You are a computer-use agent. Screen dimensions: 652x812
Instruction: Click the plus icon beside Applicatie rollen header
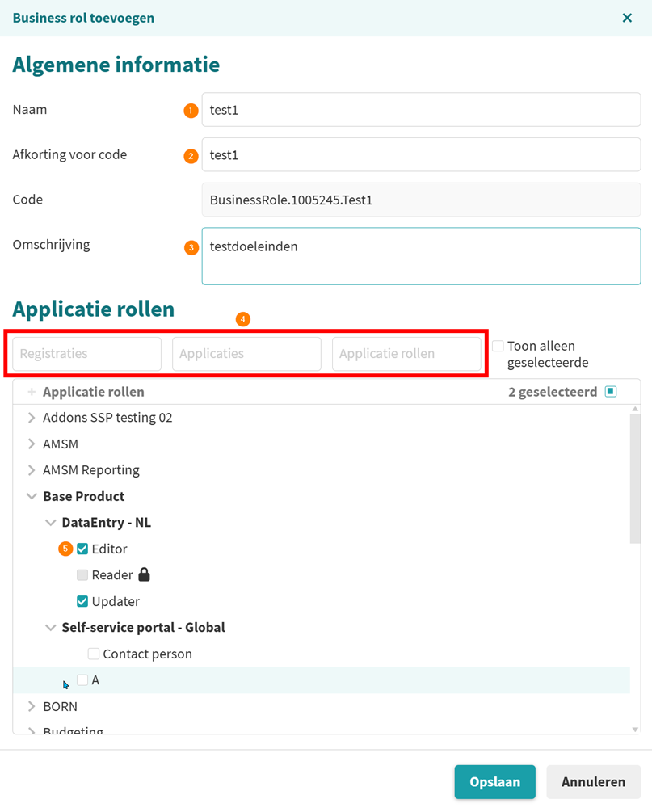tap(32, 392)
